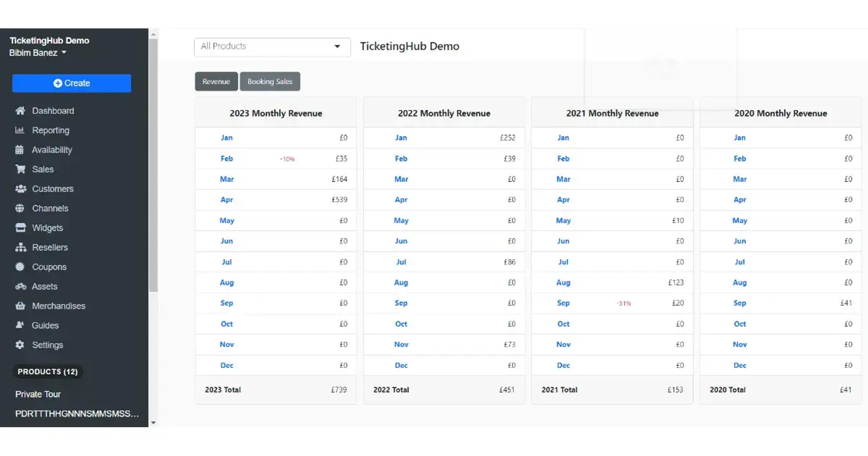This screenshot has width=868, height=456.
Task: Click the 2020 Total value £41
Action: click(x=846, y=390)
